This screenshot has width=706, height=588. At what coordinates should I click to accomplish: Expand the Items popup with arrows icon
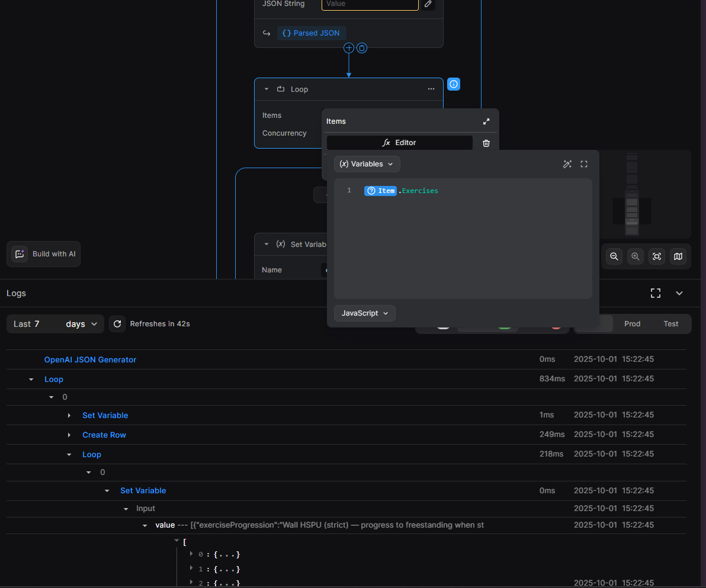[x=486, y=121]
